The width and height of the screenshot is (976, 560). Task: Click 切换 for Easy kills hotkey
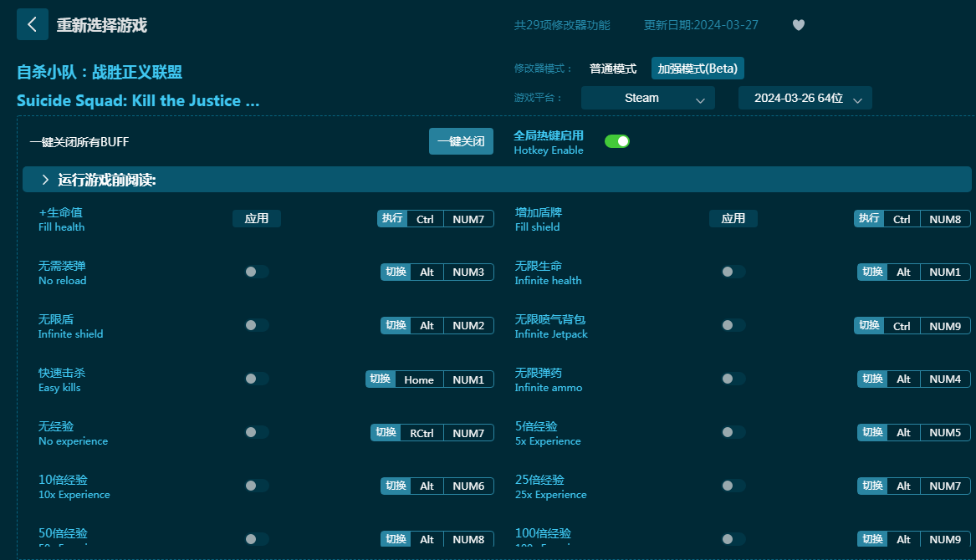381,379
